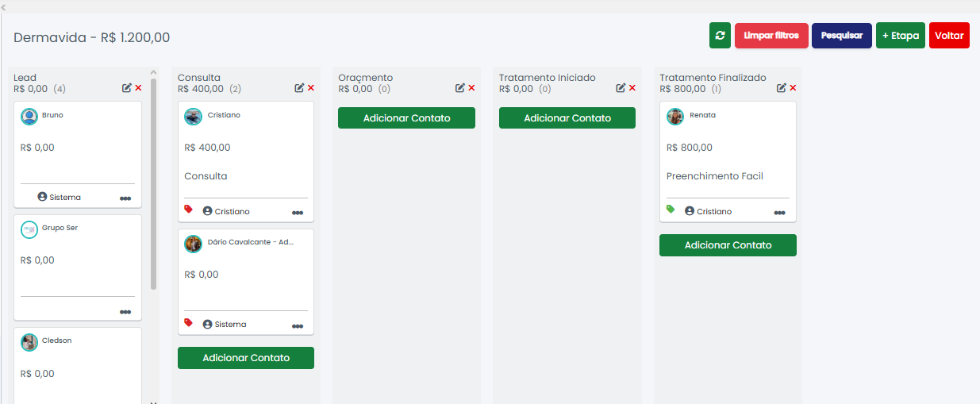Click user icon beside Cristiano on Consulta card

(207, 211)
